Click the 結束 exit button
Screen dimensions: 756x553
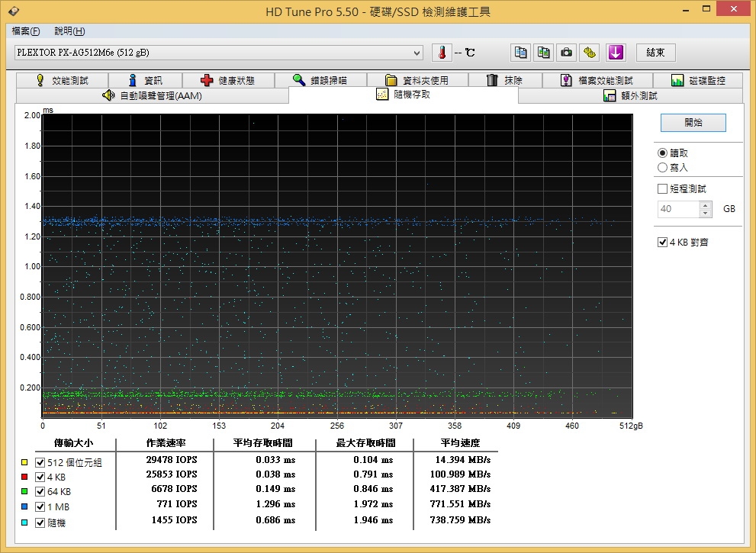pyautogui.click(x=656, y=53)
